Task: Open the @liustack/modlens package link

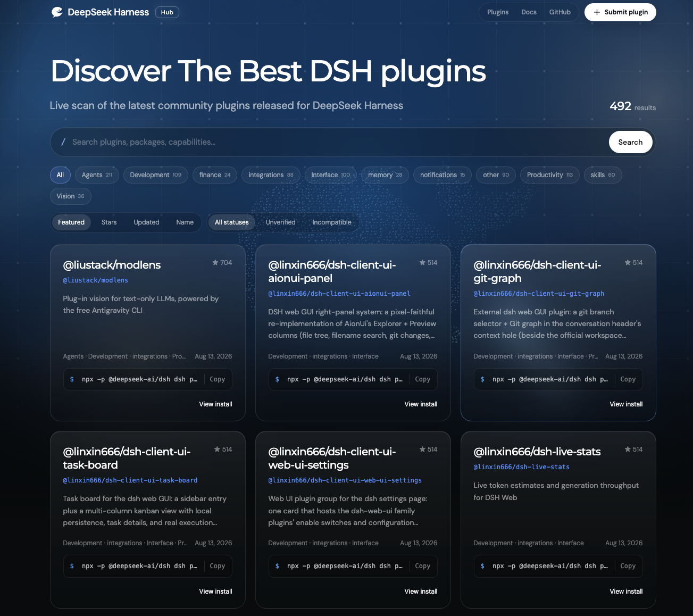Action: (x=96, y=280)
